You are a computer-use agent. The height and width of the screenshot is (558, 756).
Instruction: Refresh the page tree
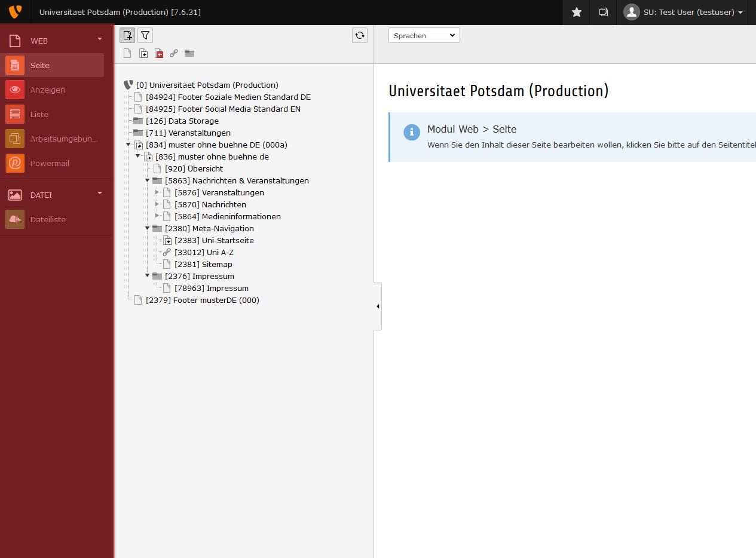[x=360, y=35]
